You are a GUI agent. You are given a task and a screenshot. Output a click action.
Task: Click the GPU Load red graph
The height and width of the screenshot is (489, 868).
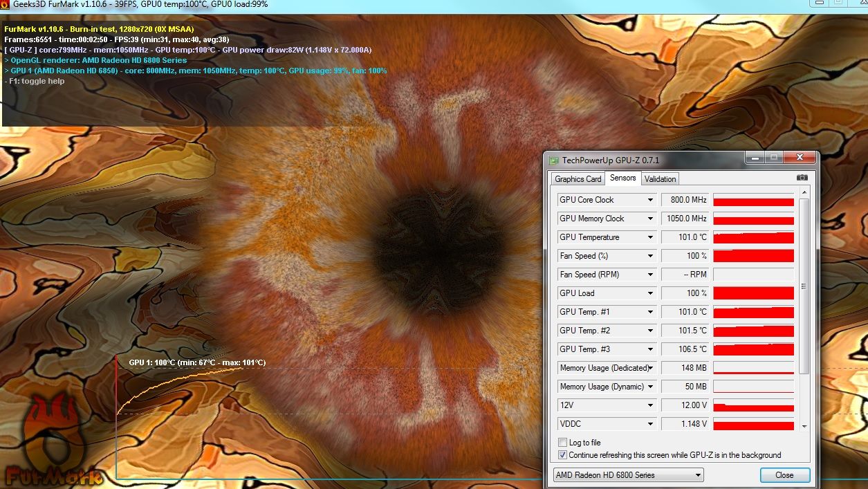[x=753, y=293]
